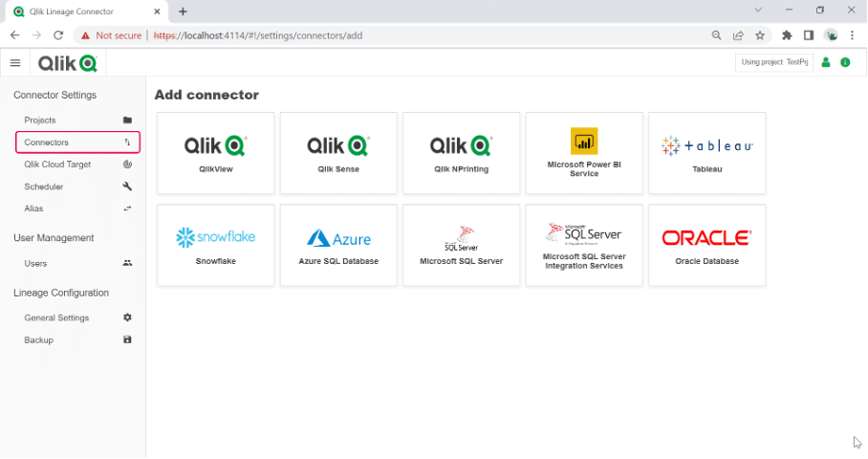Click the Connector Settings heading

[x=54, y=96]
